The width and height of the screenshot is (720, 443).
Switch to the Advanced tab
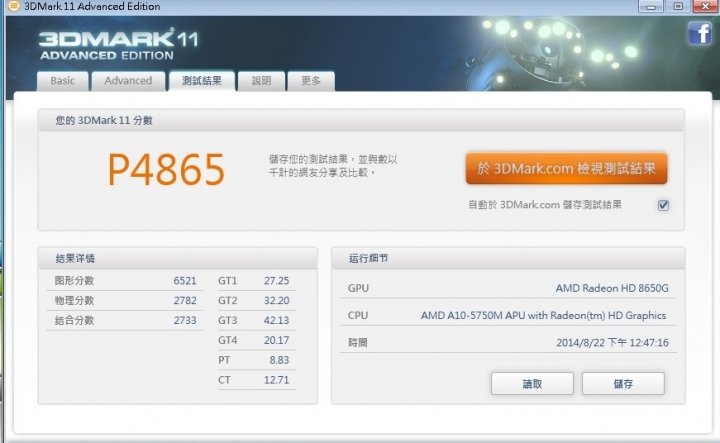(128, 81)
